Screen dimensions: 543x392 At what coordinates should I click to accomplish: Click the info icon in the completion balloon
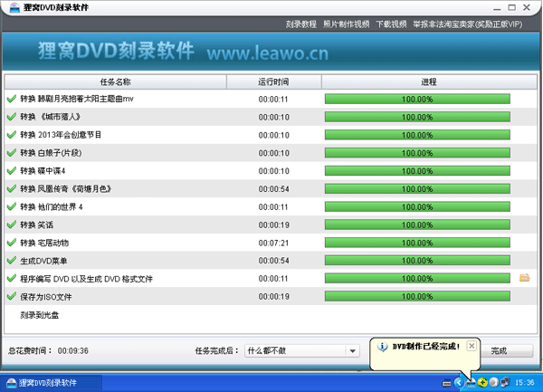click(382, 347)
